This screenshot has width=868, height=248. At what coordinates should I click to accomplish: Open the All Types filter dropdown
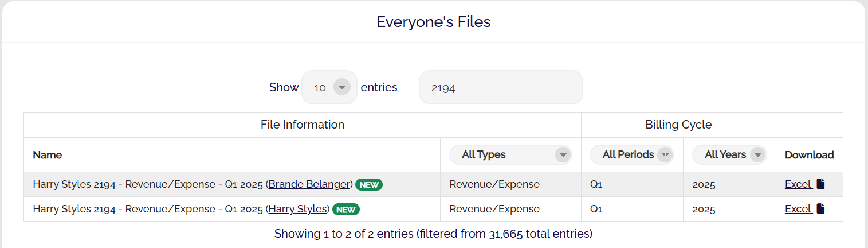point(510,154)
